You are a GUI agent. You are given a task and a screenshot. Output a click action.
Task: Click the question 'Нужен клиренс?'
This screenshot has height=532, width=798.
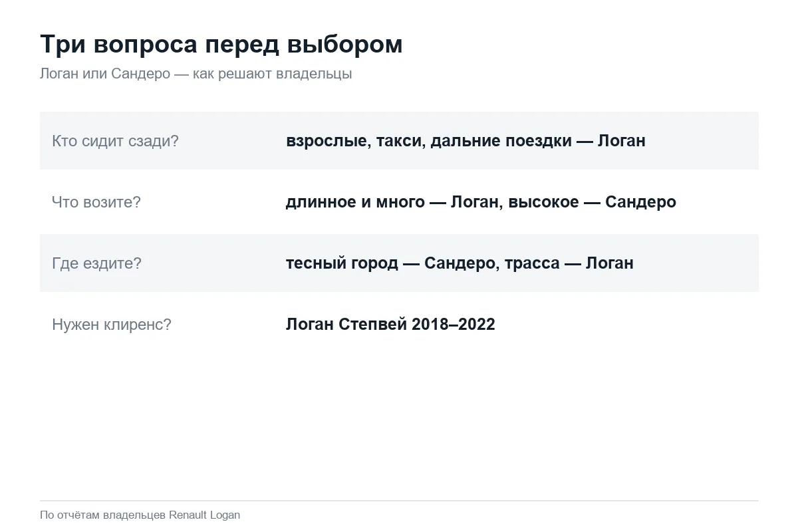pyautogui.click(x=112, y=325)
